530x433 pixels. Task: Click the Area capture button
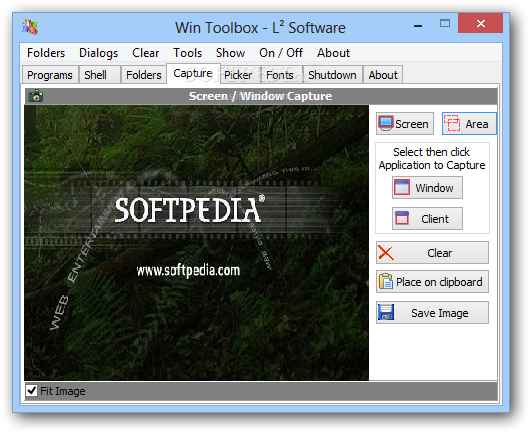(x=469, y=124)
